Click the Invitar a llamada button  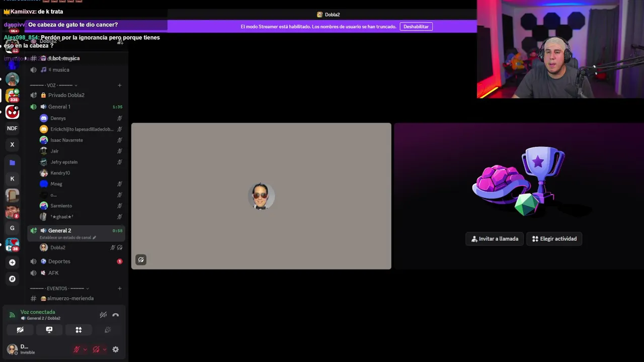(495, 239)
